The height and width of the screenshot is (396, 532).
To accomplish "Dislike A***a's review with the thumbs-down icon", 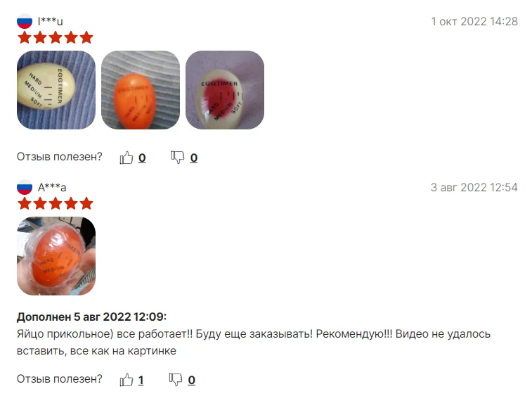I will (x=176, y=380).
